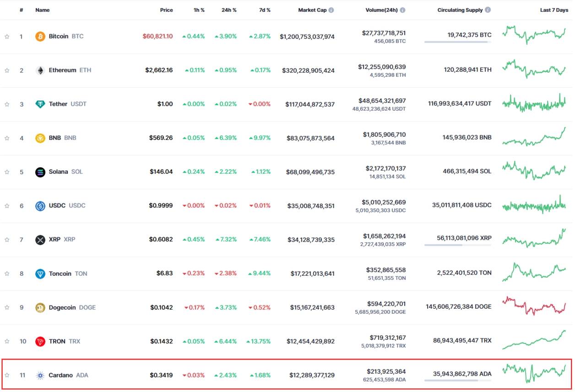
Task: Click the Dogecoin coin logo
Action: tap(40, 307)
